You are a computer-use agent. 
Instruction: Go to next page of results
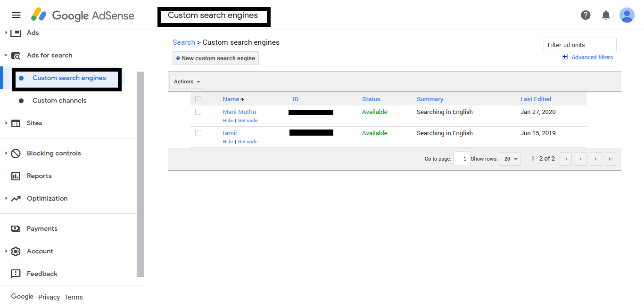[596, 159]
